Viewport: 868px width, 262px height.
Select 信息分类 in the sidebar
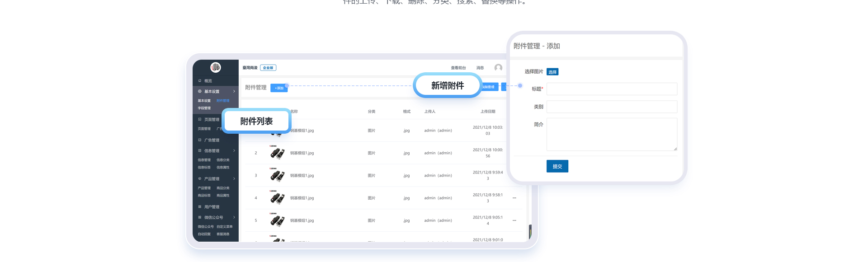point(223,160)
